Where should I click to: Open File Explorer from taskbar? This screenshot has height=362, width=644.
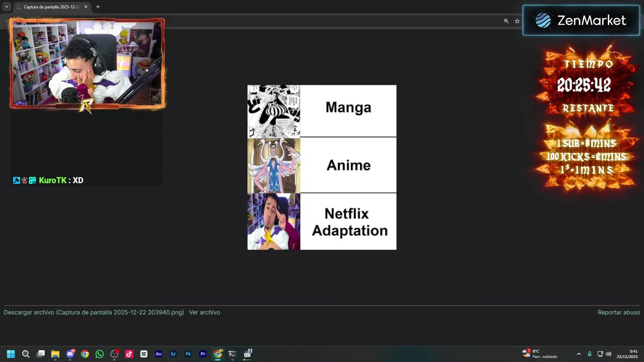pyautogui.click(x=55, y=354)
